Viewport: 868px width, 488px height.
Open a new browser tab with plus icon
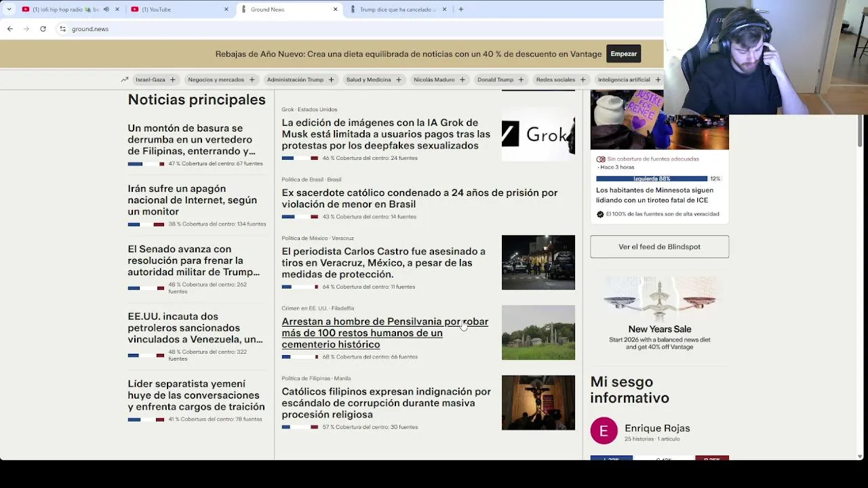461,9
